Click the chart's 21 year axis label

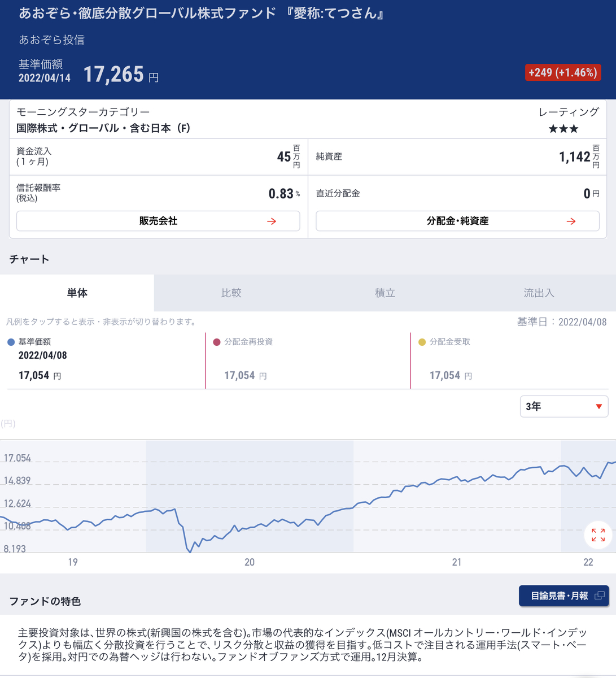pyautogui.click(x=456, y=562)
